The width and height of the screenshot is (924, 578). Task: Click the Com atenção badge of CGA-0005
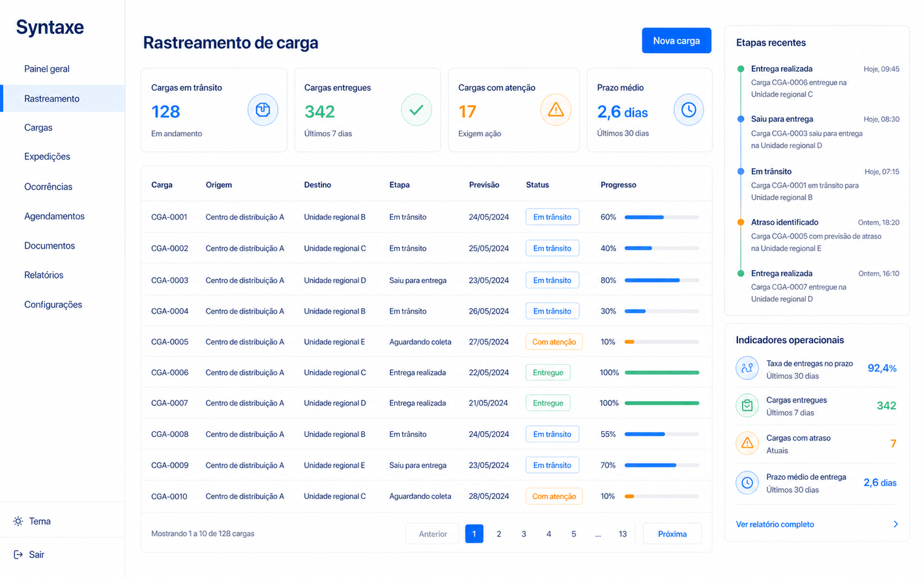(x=554, y=342)
